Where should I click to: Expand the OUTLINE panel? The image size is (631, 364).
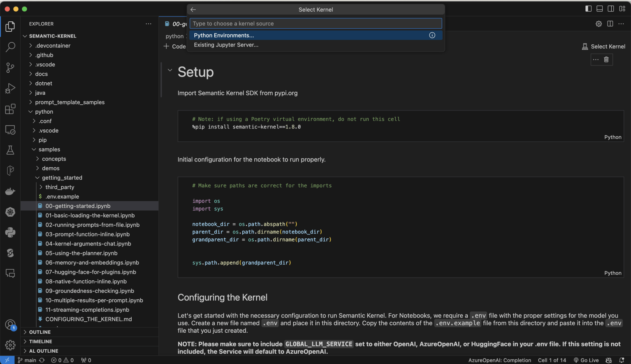tap(40, 332)
